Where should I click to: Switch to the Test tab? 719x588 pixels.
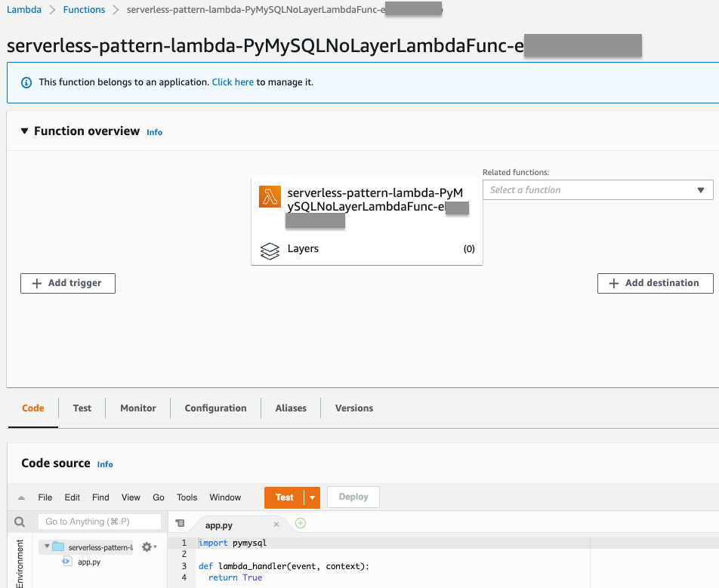82,408
